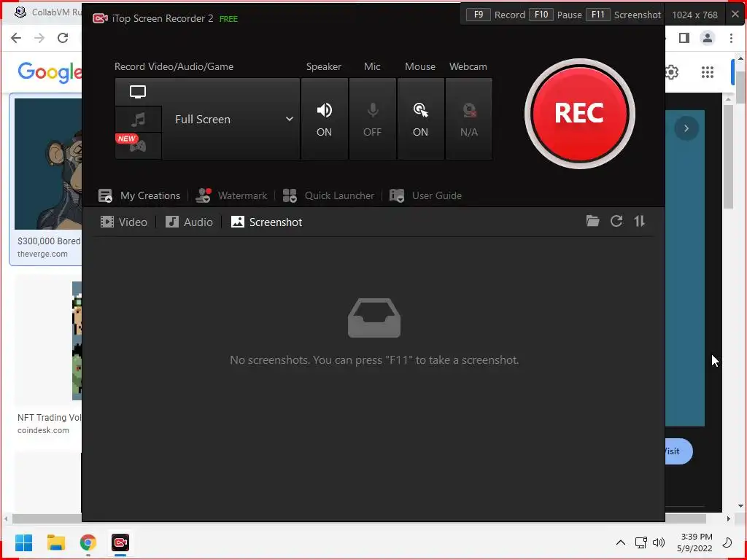Open Google apps grid
The image size is (747, 560).
click(x=708, y=72)
